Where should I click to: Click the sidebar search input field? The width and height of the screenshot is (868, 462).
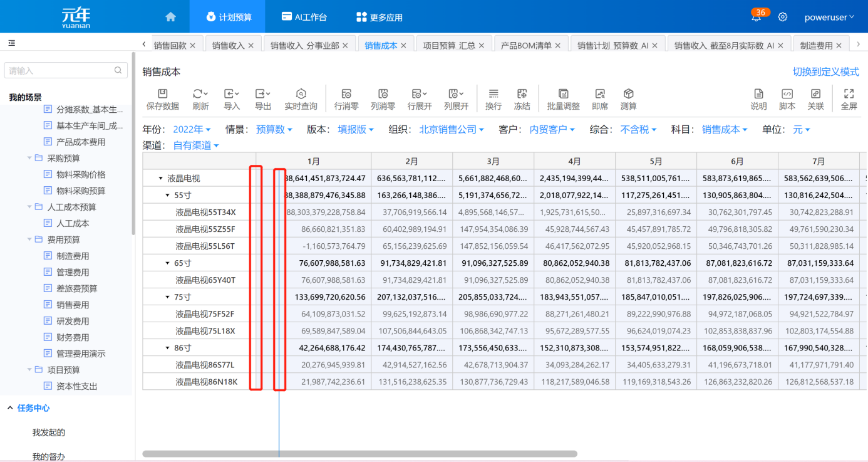click(x=59, y=71)
